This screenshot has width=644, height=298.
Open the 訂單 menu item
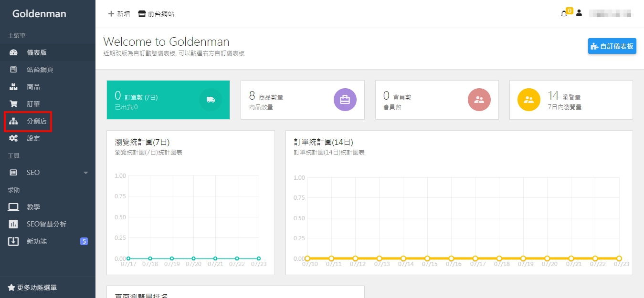(x=48, y=104)
